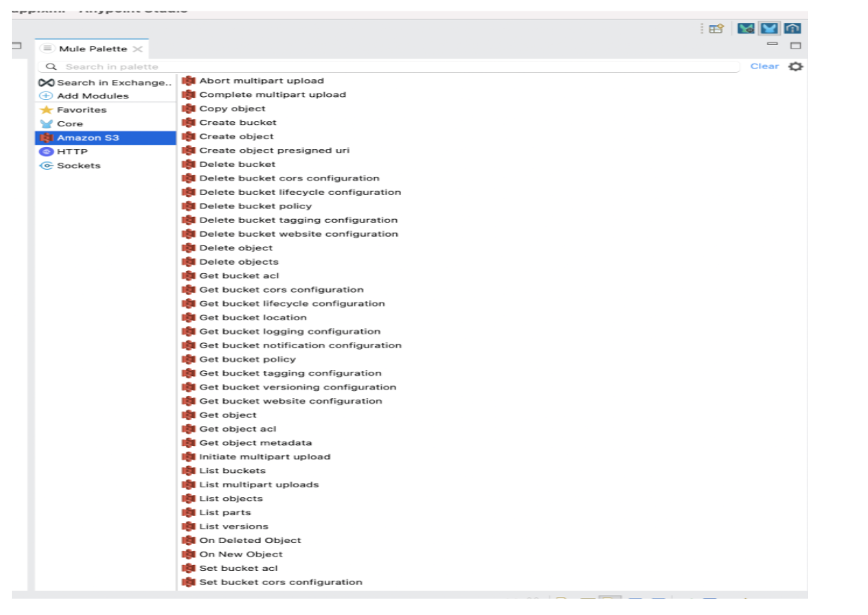868x615 pixels.
Task: Select Initiate multipart upload operation
Action: [265, 457]
